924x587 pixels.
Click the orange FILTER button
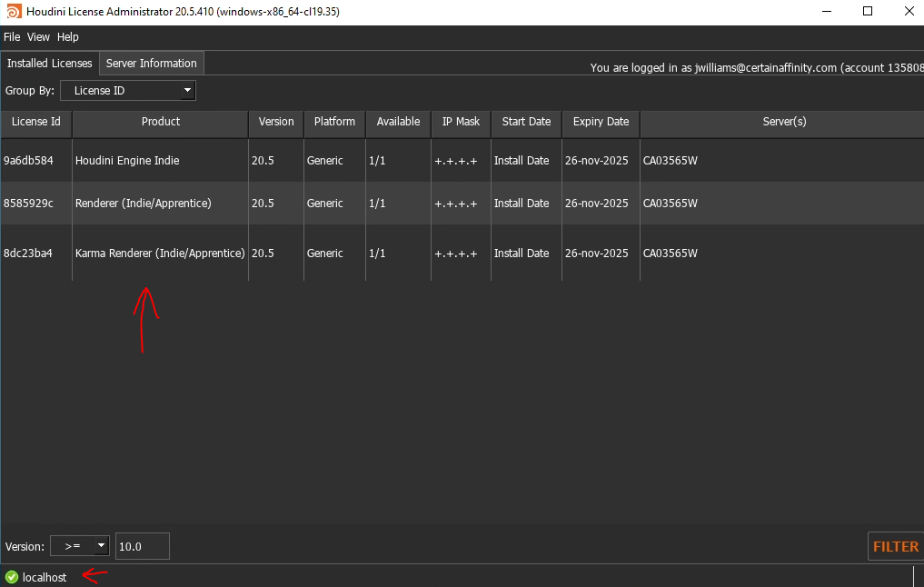point(896,546)
